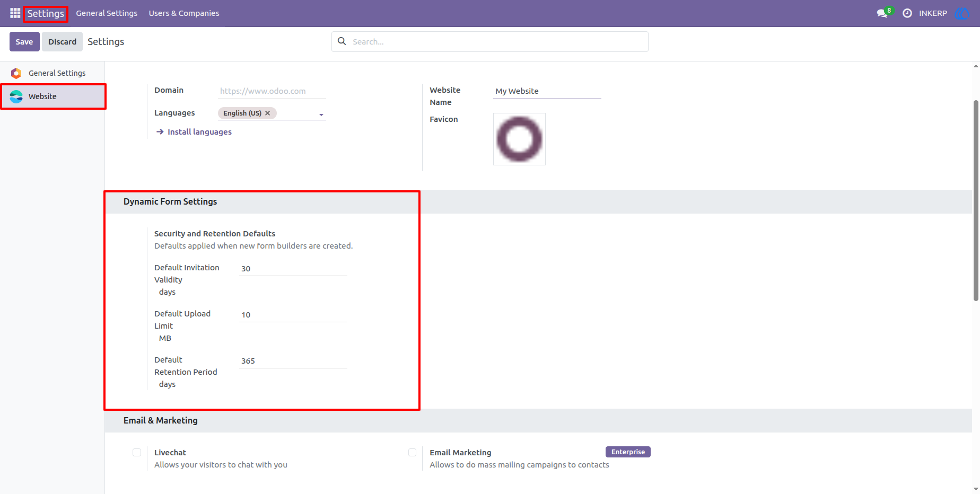
Task: Click the magnifier icon in the search bar
Action: click(x=342, y=41)
